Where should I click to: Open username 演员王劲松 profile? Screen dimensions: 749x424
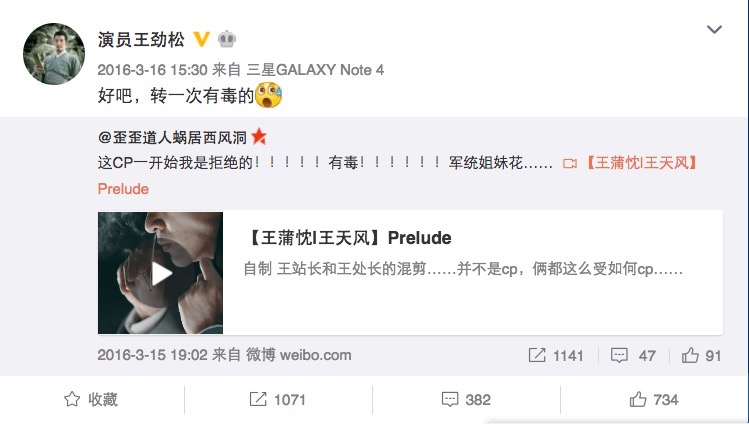pos(141,39)
